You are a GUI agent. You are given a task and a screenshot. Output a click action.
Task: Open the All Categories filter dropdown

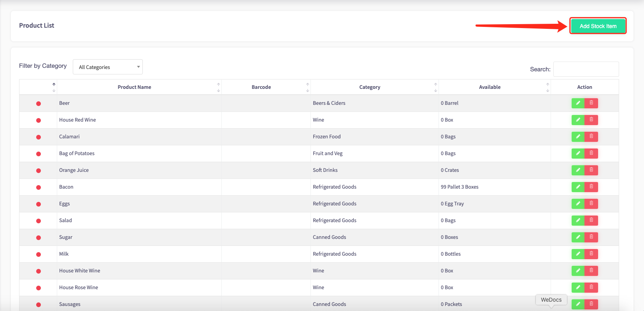108,67
